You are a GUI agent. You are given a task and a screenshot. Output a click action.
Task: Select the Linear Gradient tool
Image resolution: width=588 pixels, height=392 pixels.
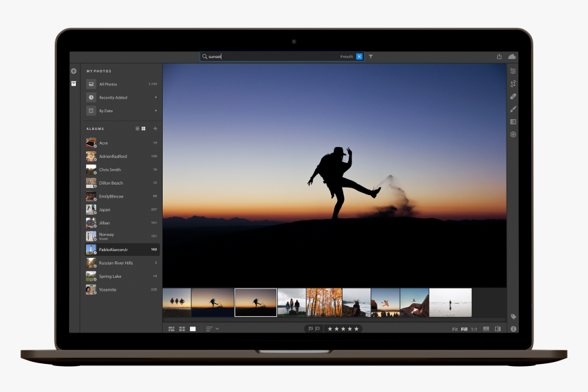pos(513,122)
